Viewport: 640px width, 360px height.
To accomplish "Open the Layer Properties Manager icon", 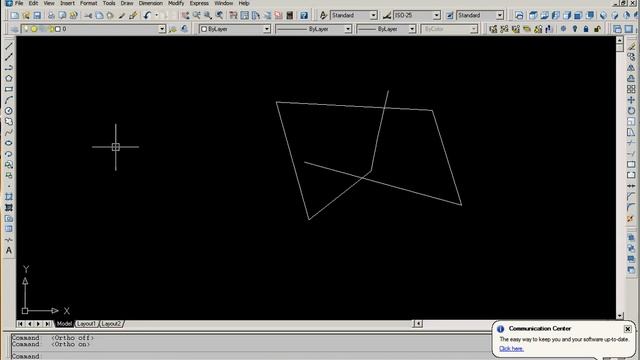I will click(x=14, y=29).
